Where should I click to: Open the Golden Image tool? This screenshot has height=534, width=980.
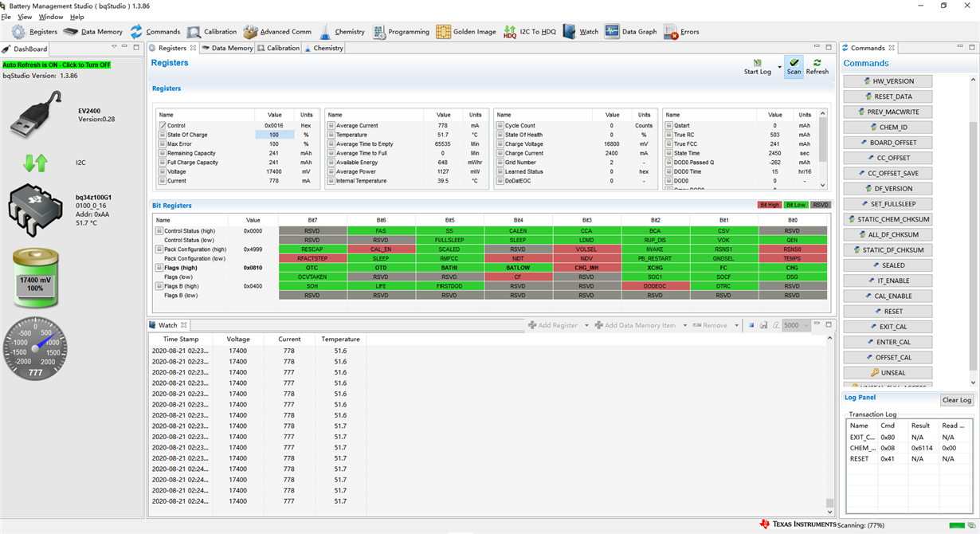466,32
